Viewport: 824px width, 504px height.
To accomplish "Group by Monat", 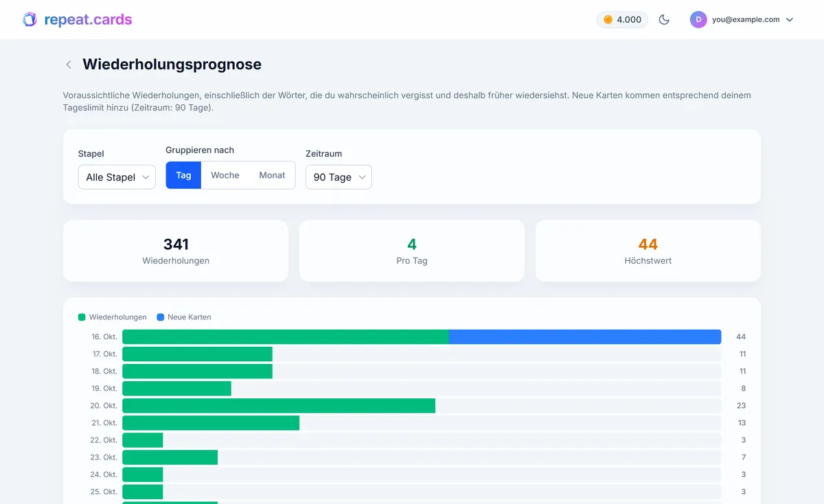I will pos(272,175).
